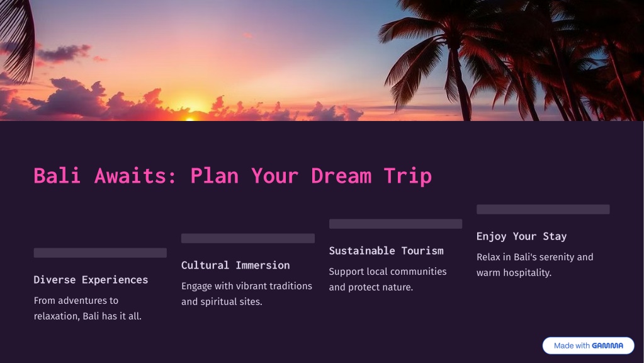This screenshot has height=363, width=644.
Task: Click the Enjoy Your Stay heading
Action: coord(521,236)
